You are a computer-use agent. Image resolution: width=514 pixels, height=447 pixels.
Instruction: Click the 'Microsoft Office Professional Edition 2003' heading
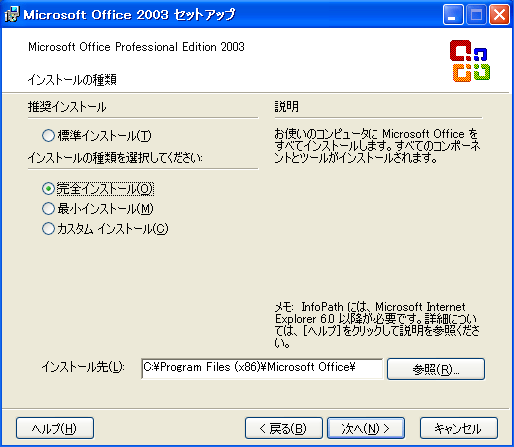[136, 47]
